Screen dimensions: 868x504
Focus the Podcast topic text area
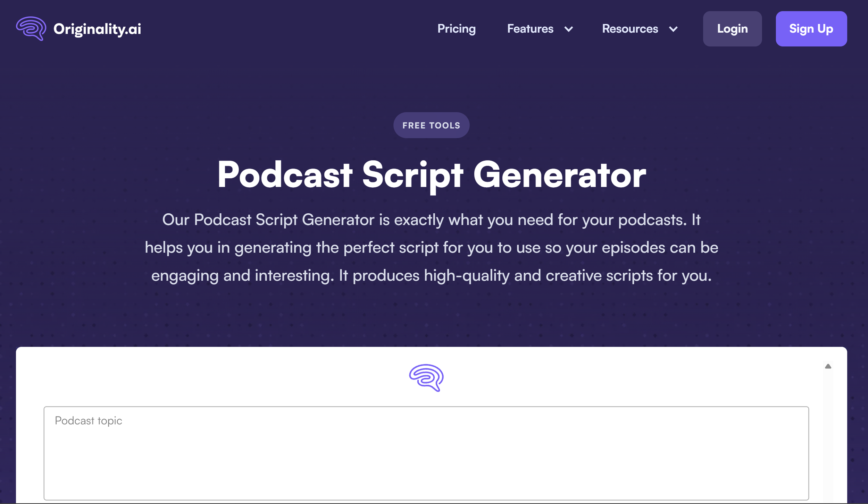426,453
